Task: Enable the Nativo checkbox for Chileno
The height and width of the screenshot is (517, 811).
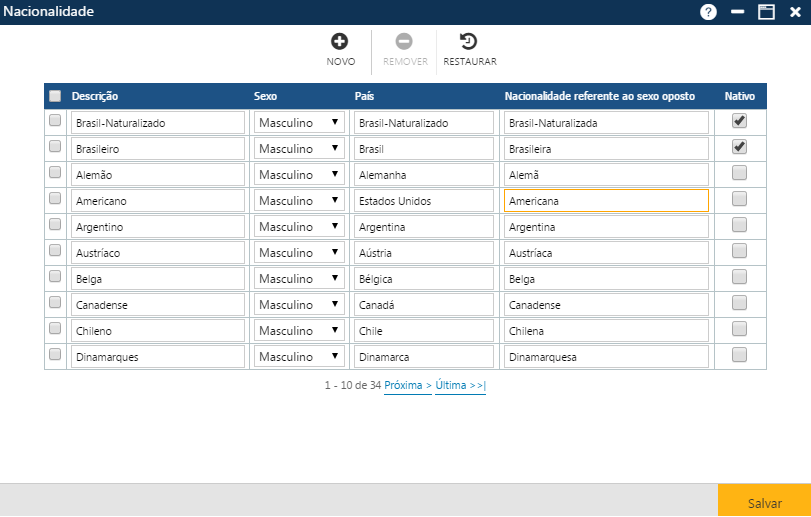Action: click(739, 329)
